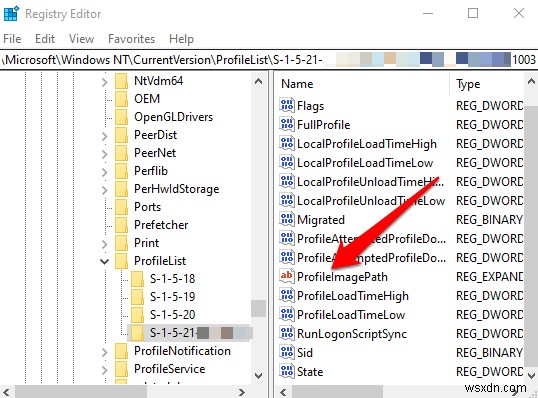The image size is (538, 398).
Task: Expand the PeerNet key
Action: pos(105,154)
